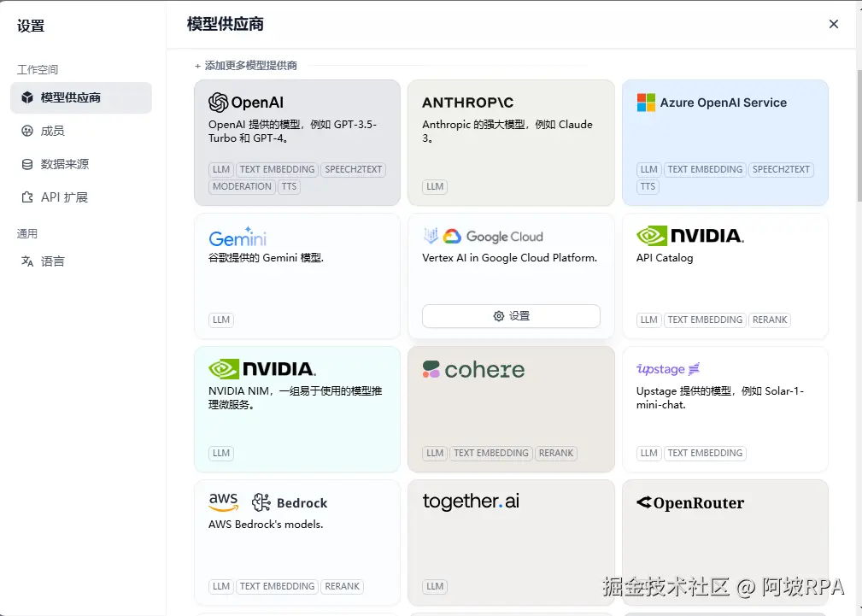862x616 pixels.
Task: Click the Gemini logo
Action: [237, 237]
